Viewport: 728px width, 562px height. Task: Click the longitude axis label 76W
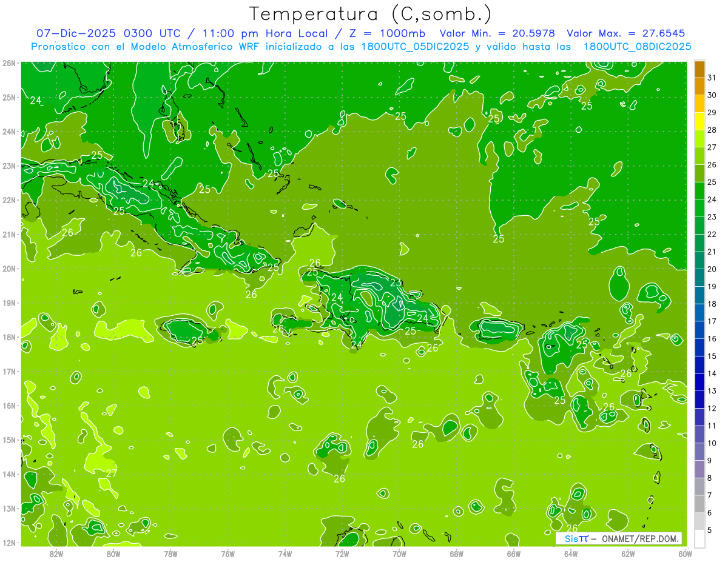point(227,554)
